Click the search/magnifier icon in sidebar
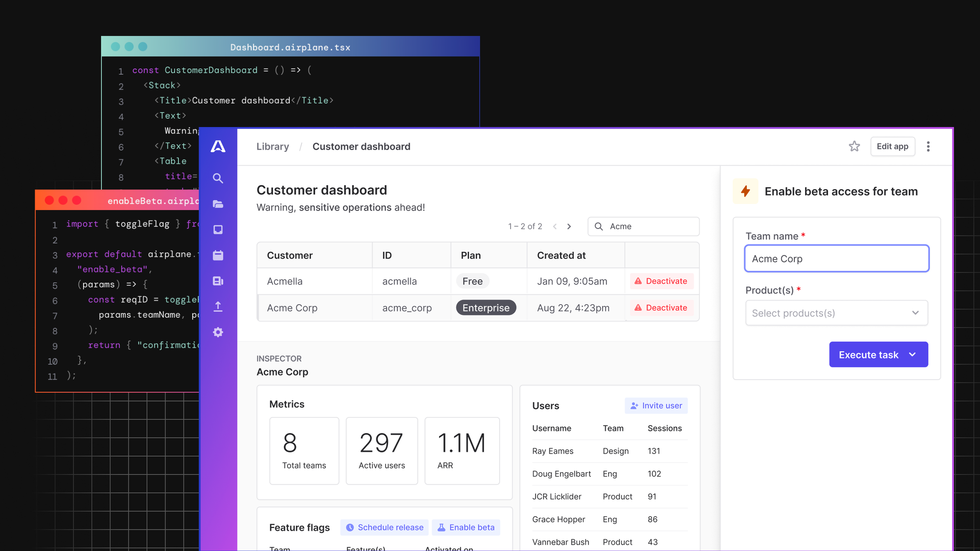The height and width of the screenshot is (551, 980). tap(218, 178)
